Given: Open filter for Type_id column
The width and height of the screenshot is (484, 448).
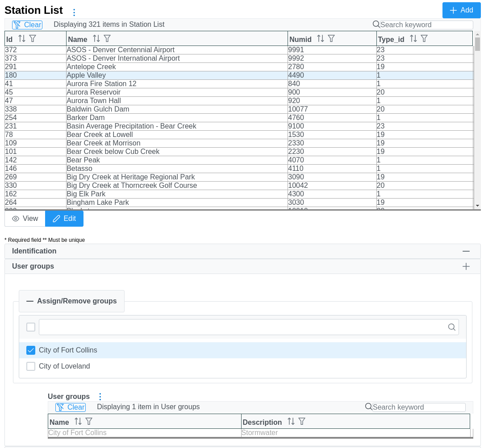Looking at the screenshot, I should click(424, 39).
